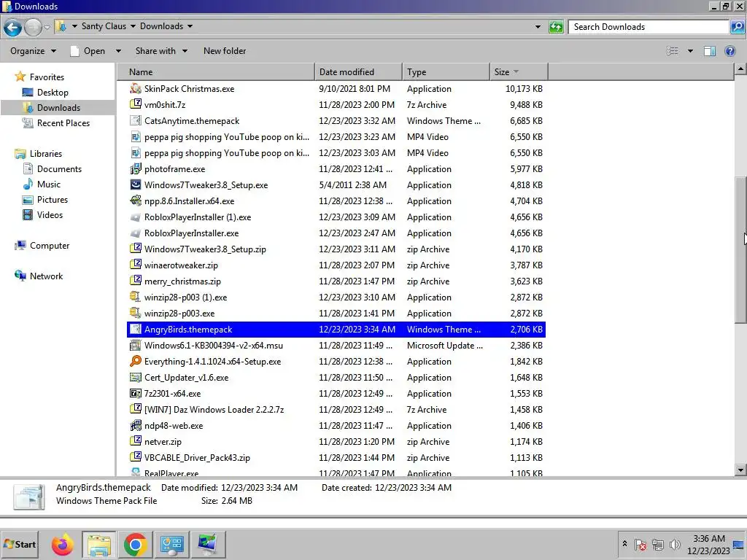Viewport: 747px width, 560px height.
Task: Select Network in navigation pane
Action: [x=46, y=276]
